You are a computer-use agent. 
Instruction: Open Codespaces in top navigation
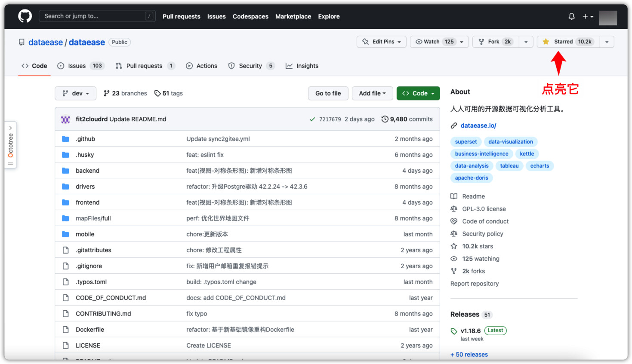250,16
